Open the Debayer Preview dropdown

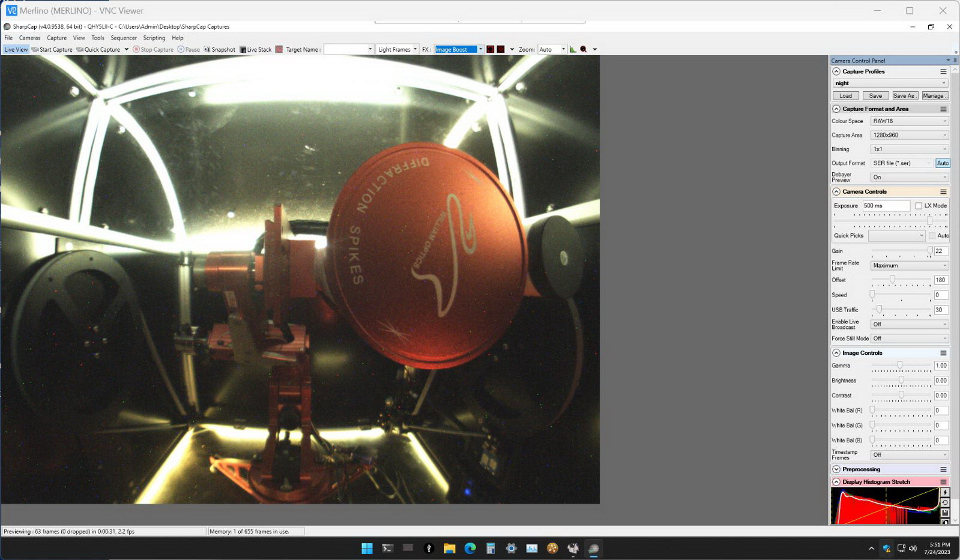910,177
